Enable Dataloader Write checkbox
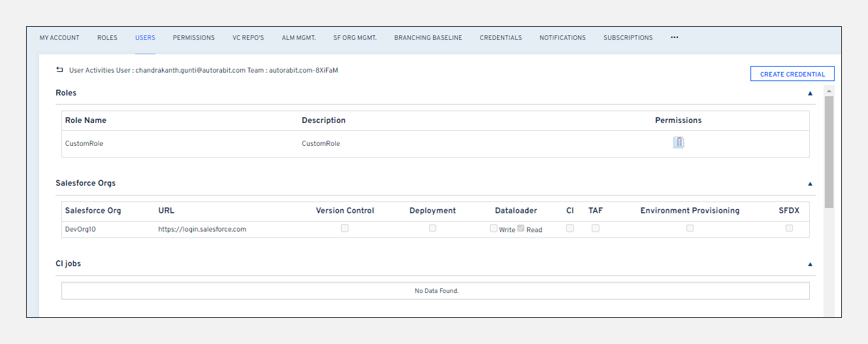868x344 pixels. point(494,228)
